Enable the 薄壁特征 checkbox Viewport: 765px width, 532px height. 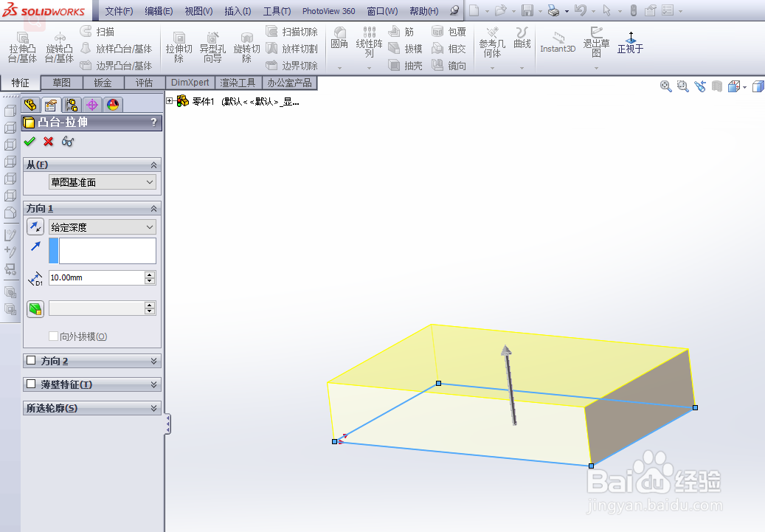[x=32, y=384]
